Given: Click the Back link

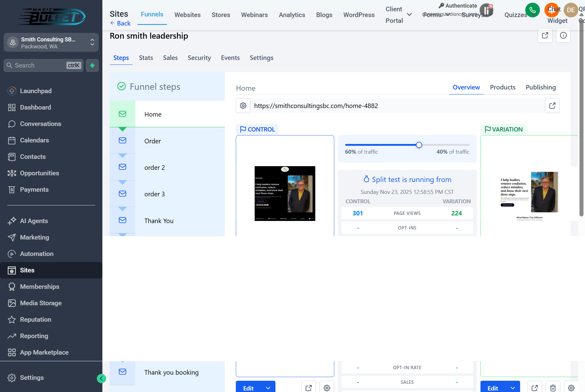Looking at the screenshot, I should 120,23.
